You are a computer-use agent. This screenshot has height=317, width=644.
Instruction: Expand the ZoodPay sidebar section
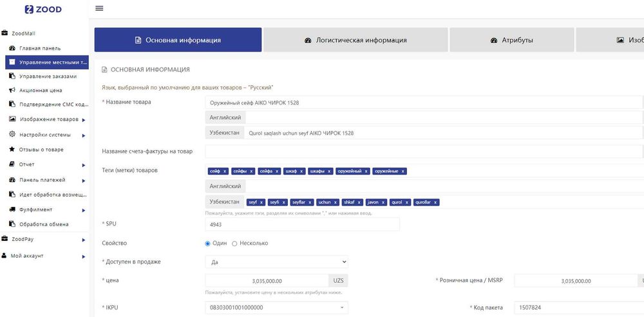83,240
